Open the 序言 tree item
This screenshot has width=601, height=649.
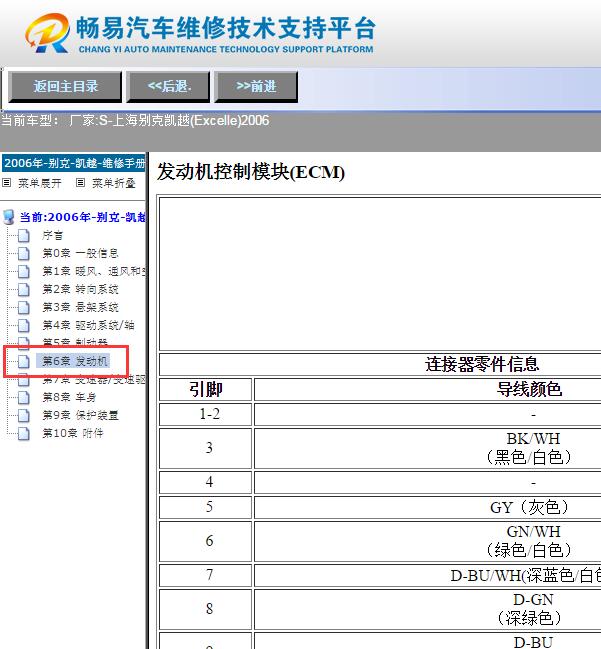(53, 236)
